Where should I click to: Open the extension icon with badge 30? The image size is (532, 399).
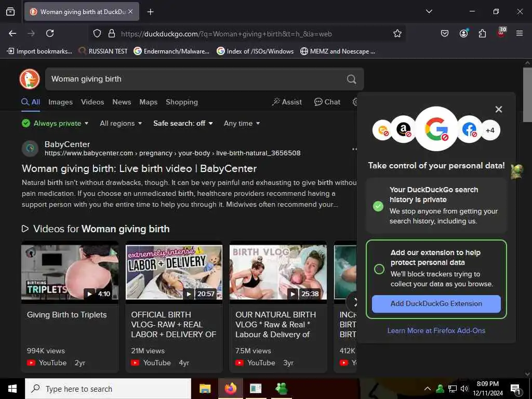[x=501, y=33]
